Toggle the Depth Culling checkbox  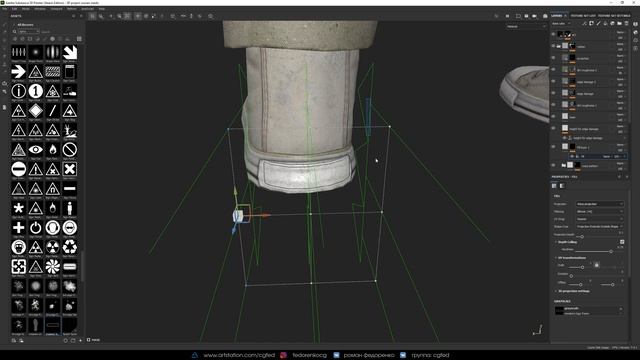(x=622, y=242)
